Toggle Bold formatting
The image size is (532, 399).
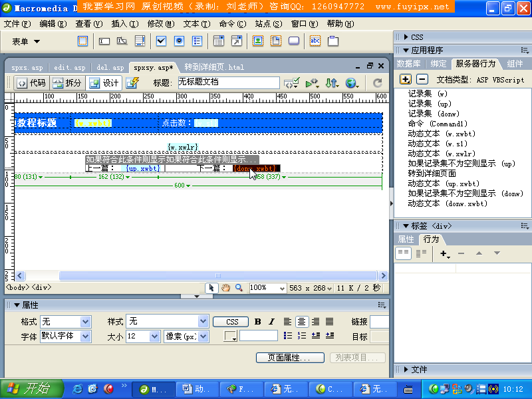258,322
